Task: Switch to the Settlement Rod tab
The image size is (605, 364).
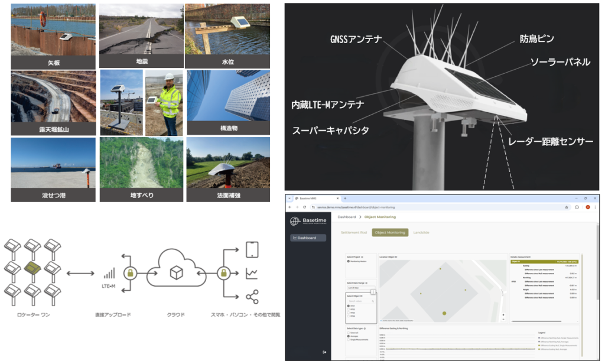Action: (354, 233)
